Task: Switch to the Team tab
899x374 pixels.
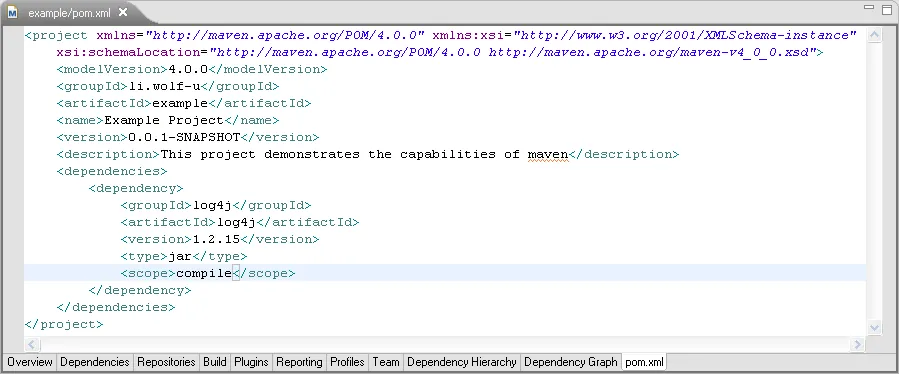Action: 386,362
